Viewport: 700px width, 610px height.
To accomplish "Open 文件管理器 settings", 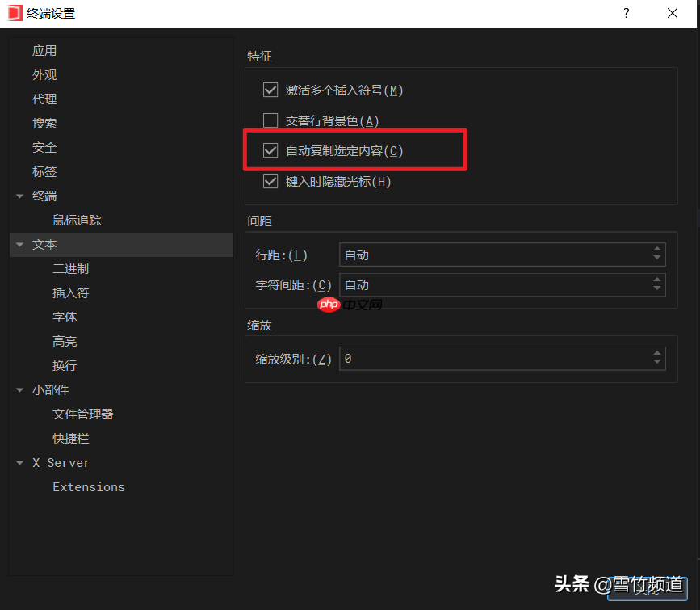I will point(82,414).
